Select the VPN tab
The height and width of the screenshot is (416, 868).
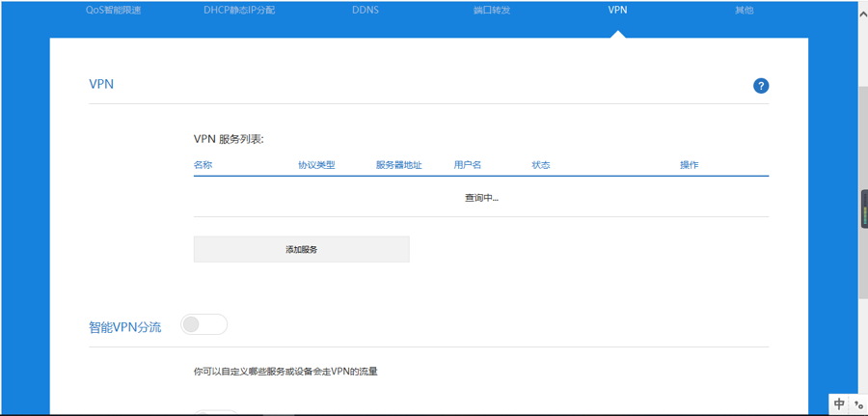618,10
